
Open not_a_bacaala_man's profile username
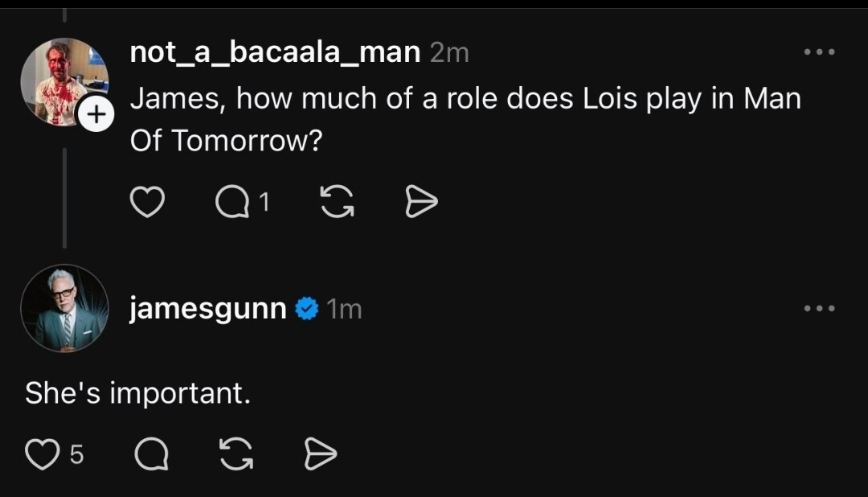coord(275,52)
